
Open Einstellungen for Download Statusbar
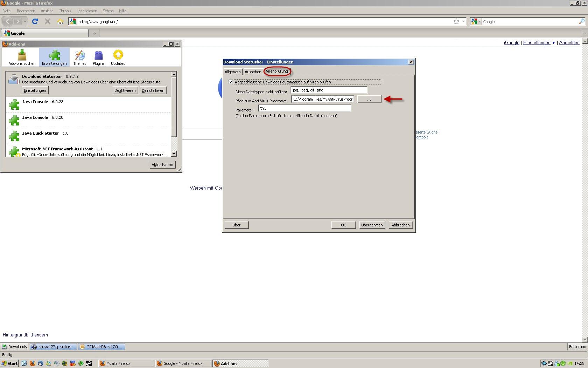[x=35, y=90]
